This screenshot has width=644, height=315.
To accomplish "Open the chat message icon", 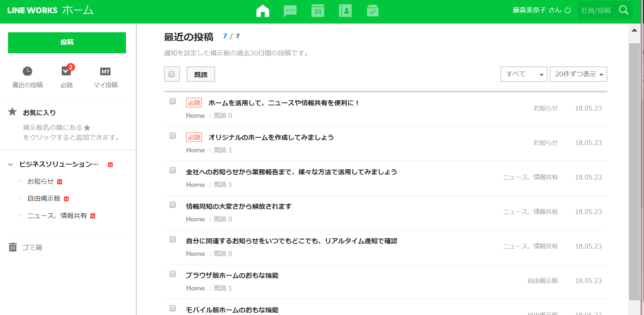I will coord(290,11).
